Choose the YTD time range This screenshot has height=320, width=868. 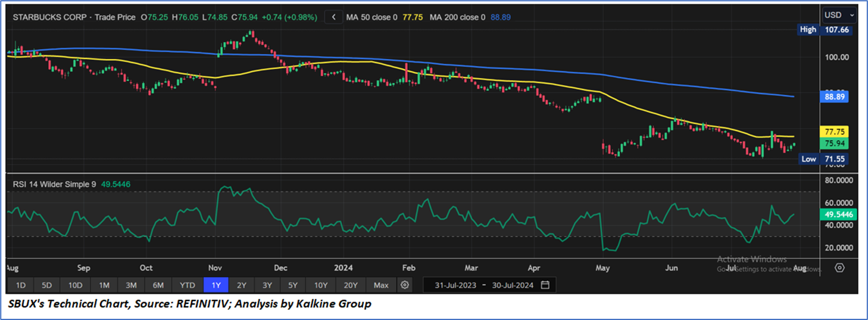click(188, 285)
